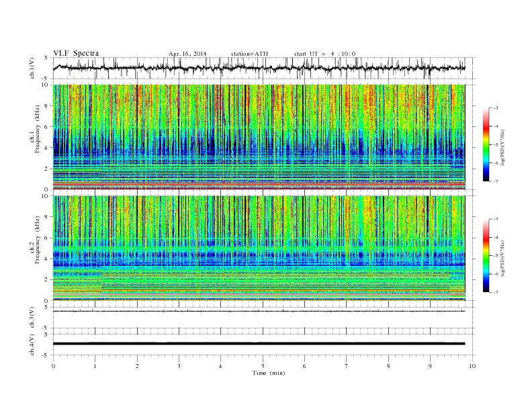Click the ch.3(V) waveform trace
This screenshot has width=532, height=411.
pyautogui.click(x=259, y=311)
